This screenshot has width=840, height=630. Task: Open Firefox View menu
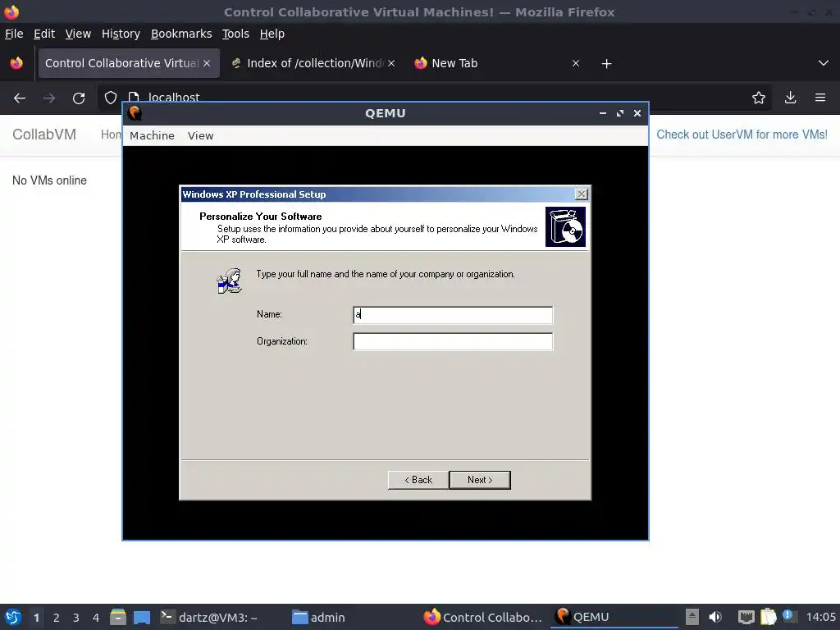click(78, 34)
